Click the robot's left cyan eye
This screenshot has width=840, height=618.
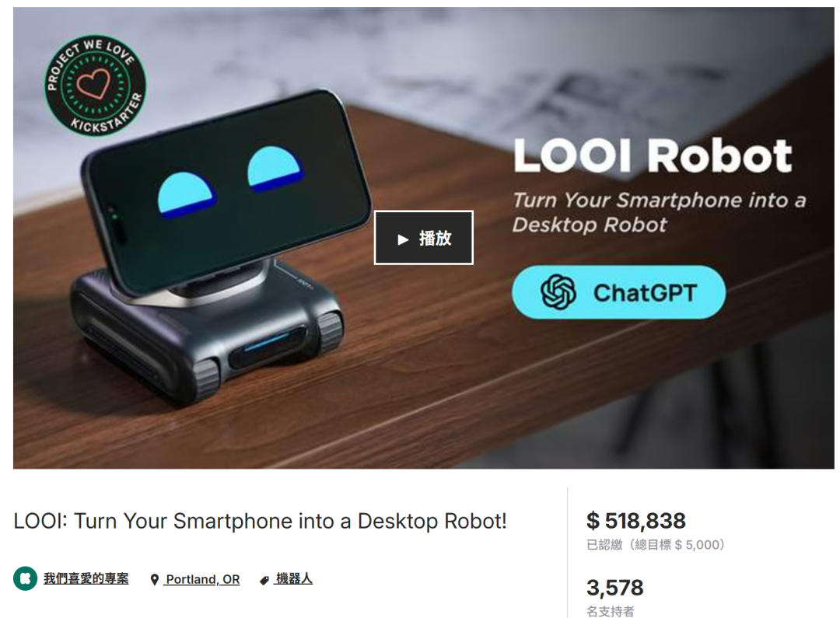point(186,195)
